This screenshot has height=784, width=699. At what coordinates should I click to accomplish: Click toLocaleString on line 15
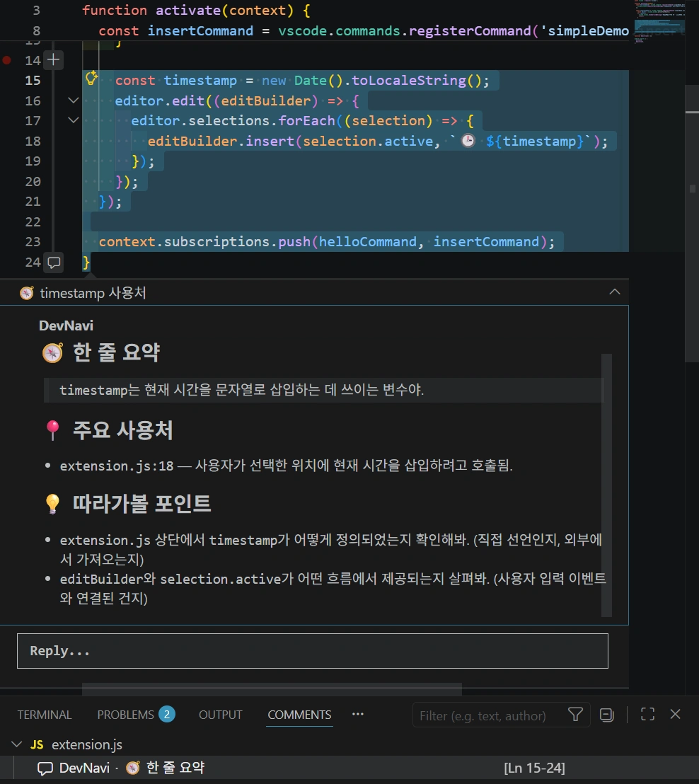(x=408, y=80)
